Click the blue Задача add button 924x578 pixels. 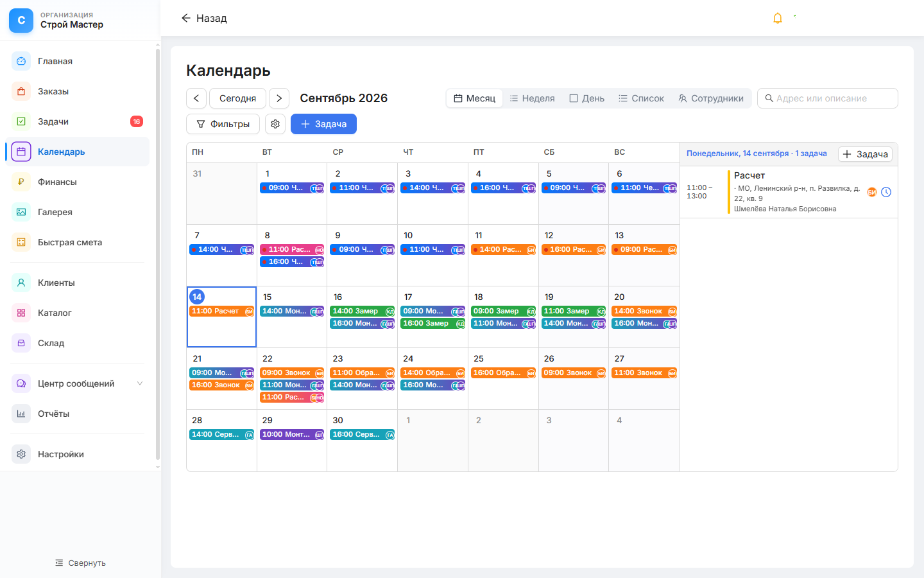coord(323,124)
